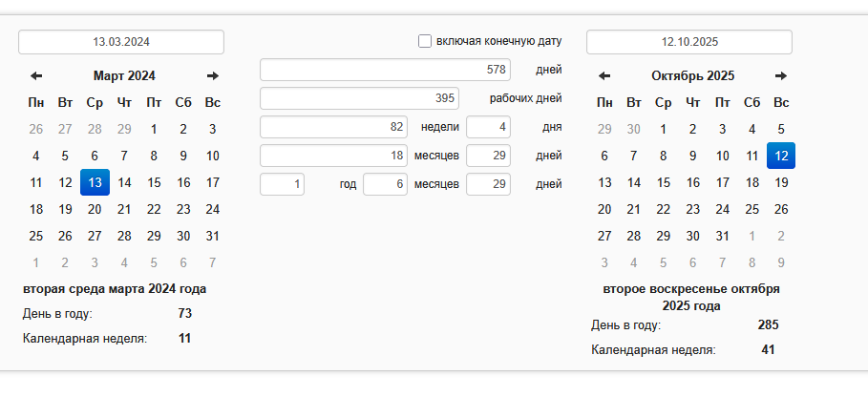Screen dimensions: 868x397
Task: Choose the highlighted October 12 date
Action: tap(781, 156)
